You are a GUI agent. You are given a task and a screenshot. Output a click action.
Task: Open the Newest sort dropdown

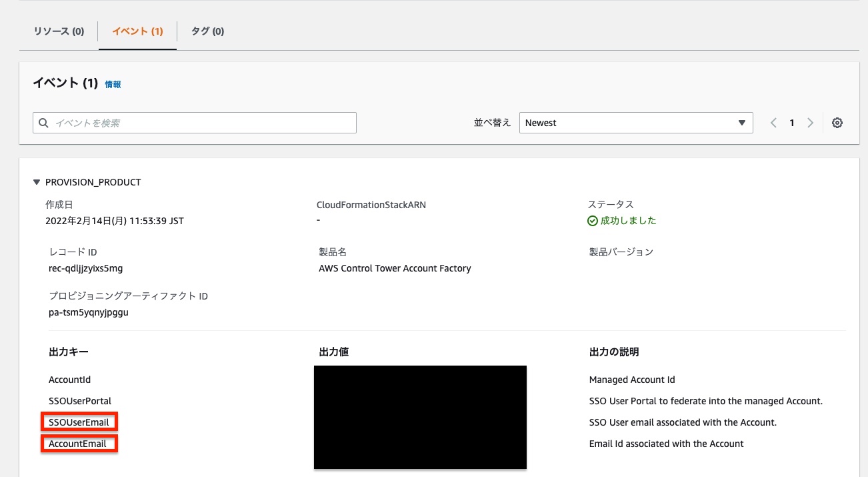pos(636,123)
